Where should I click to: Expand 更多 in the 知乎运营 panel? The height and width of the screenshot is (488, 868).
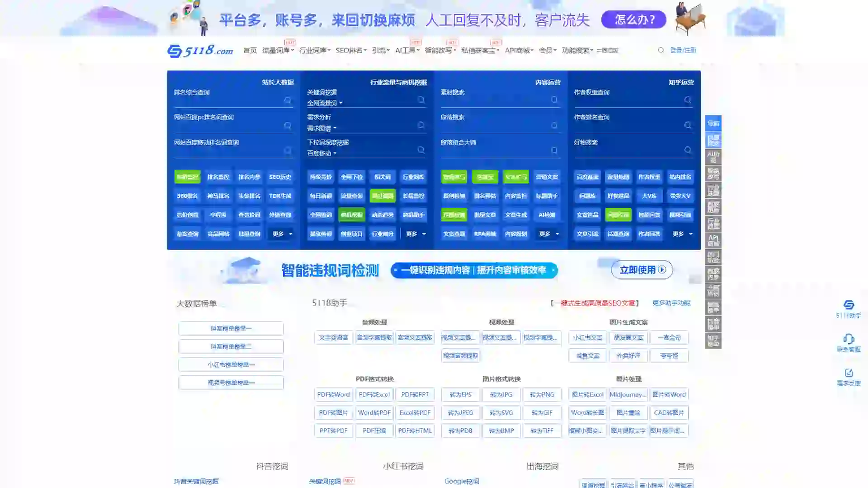pyautogui.click(x=682, y=234)
